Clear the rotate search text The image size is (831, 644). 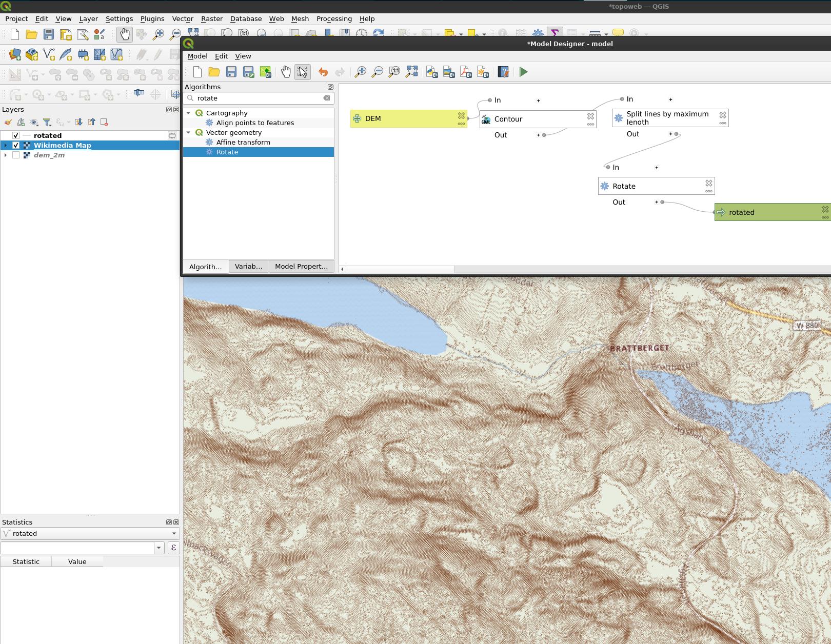327,98
